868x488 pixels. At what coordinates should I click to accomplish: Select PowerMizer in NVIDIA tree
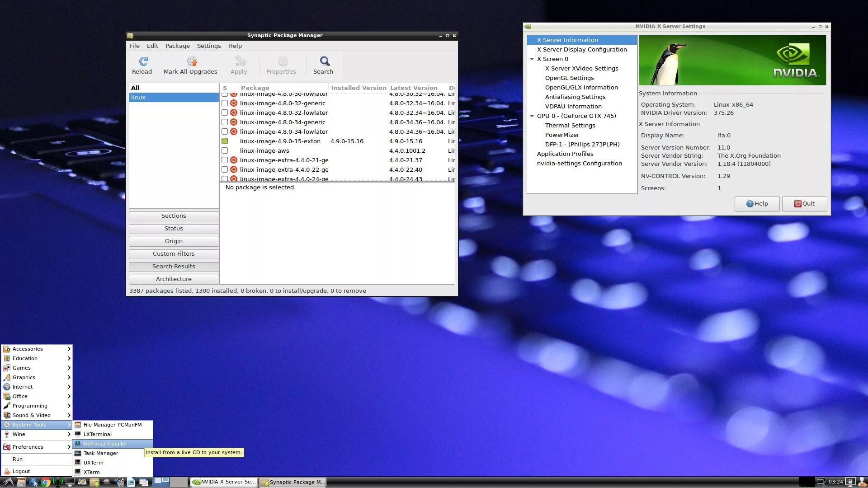pyautogui.click(x=561, y=135)
